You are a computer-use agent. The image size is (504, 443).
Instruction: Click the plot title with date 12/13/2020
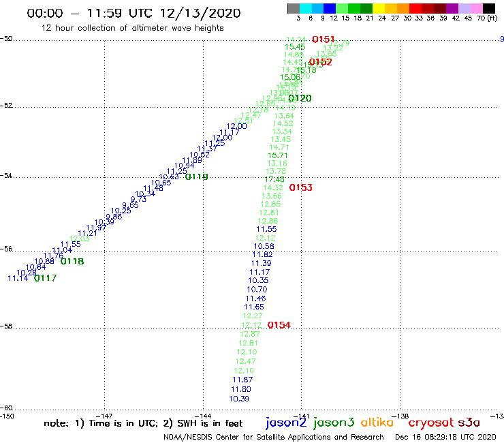click(133, 13)
